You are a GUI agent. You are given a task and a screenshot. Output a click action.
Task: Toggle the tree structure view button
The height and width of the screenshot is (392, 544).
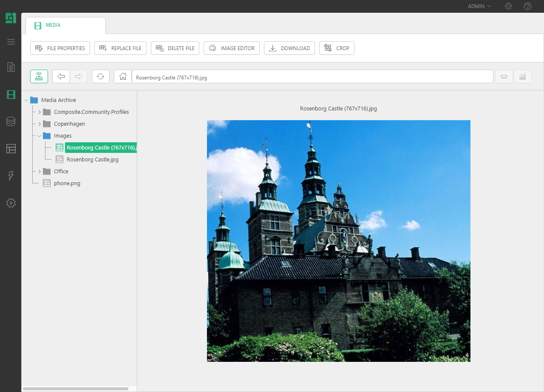click(39, 76)
